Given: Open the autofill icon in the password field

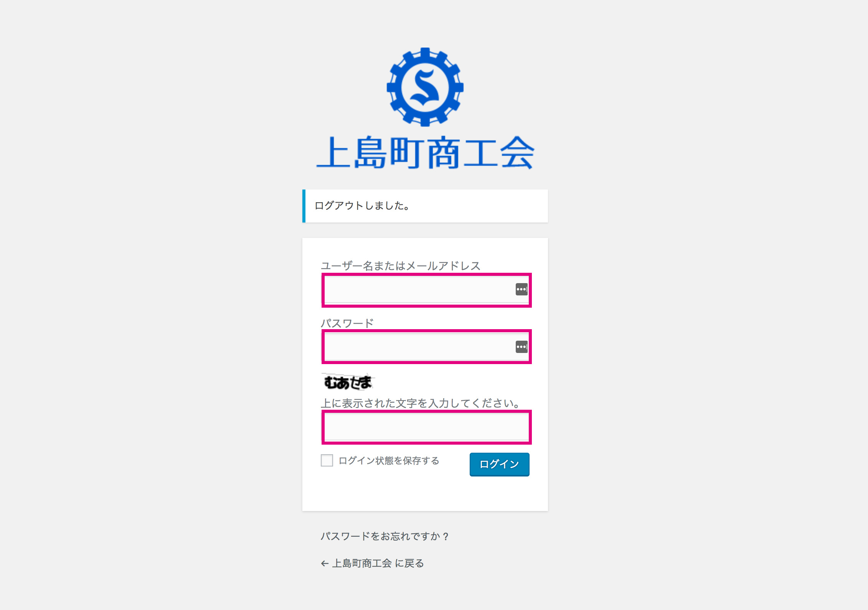Looking at the screenshot, I should pyautogui.click(x=521, y=347).
